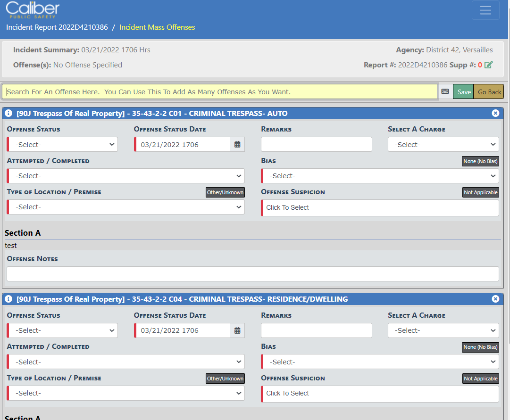Screen dimensions: 510x420
Task: Open first Attempted / Completed dropdown
Action: click(x=126, y=176)
